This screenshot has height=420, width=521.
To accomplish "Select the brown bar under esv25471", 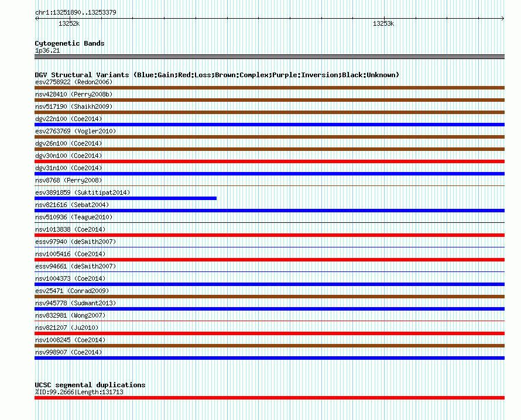I will (269, 297).
